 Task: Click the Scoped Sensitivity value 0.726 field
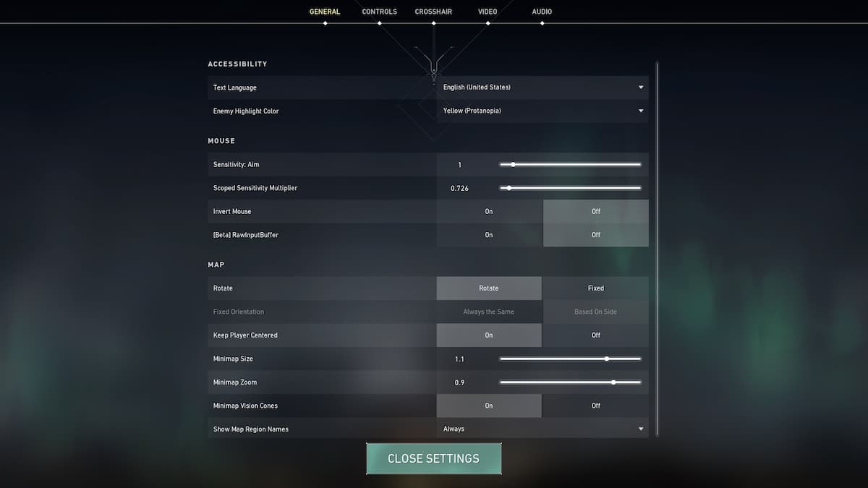pos(459,188)
